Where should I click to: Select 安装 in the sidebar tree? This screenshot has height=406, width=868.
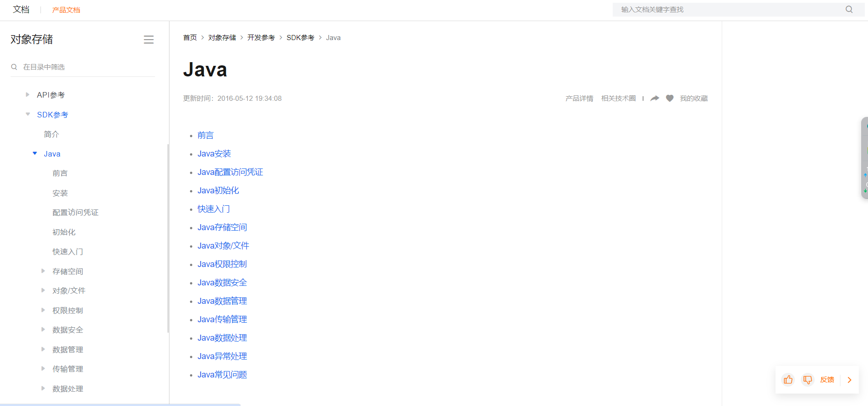pyautogui.click(x=60, y=193)
